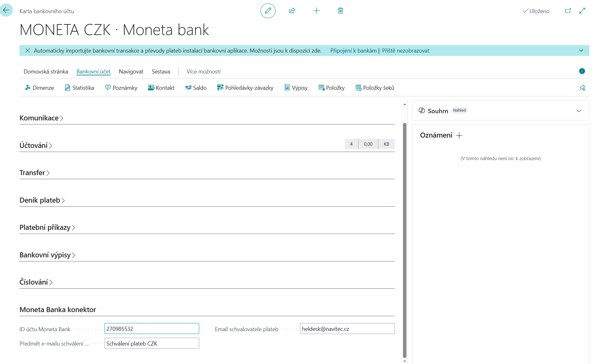This screenshot has height=364, width=615.
Task: Toggle Souhrn panel chevron
Action: [x=579, y=111]
